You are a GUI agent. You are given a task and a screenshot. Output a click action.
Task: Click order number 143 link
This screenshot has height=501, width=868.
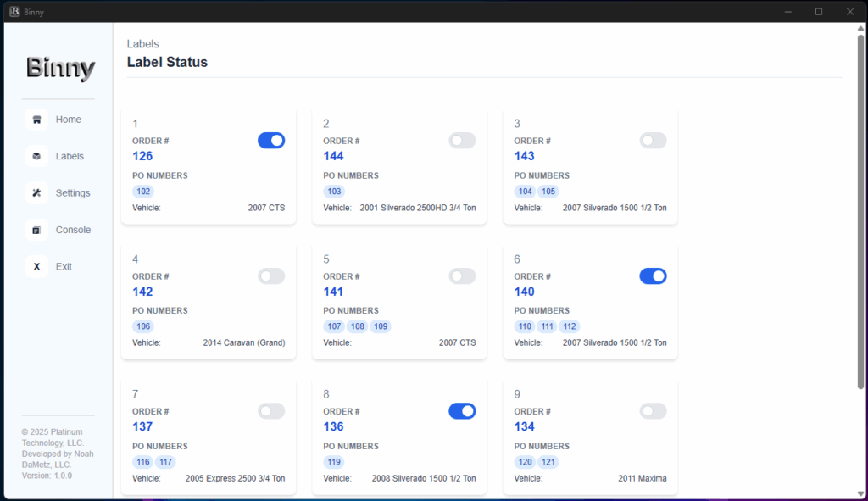coord(524,156)
